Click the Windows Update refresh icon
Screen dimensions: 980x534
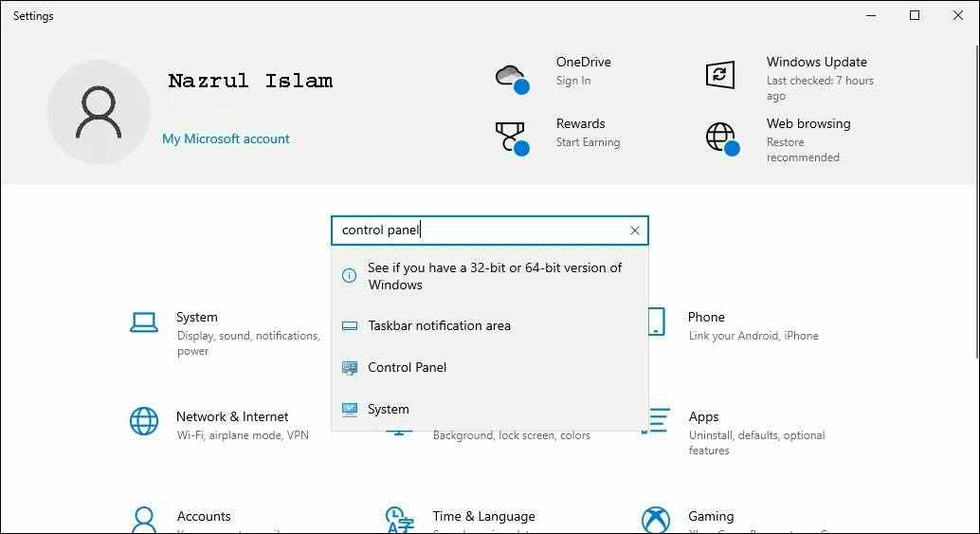coord(720,75)
